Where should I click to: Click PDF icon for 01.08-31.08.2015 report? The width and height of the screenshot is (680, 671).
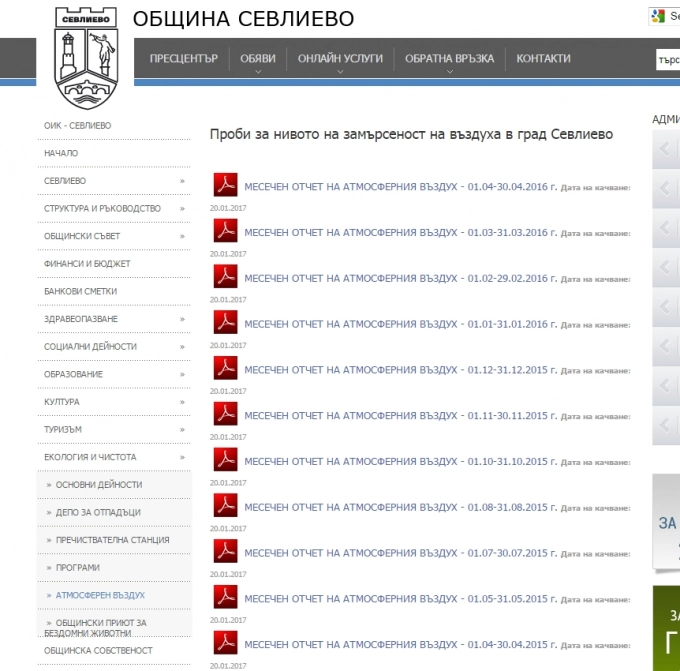[225, 506]
